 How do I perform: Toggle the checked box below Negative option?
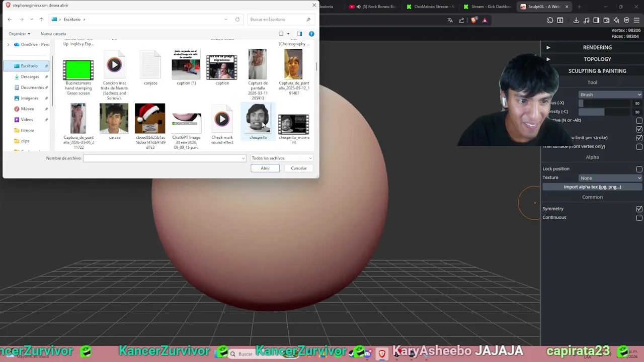click(639, 129)
